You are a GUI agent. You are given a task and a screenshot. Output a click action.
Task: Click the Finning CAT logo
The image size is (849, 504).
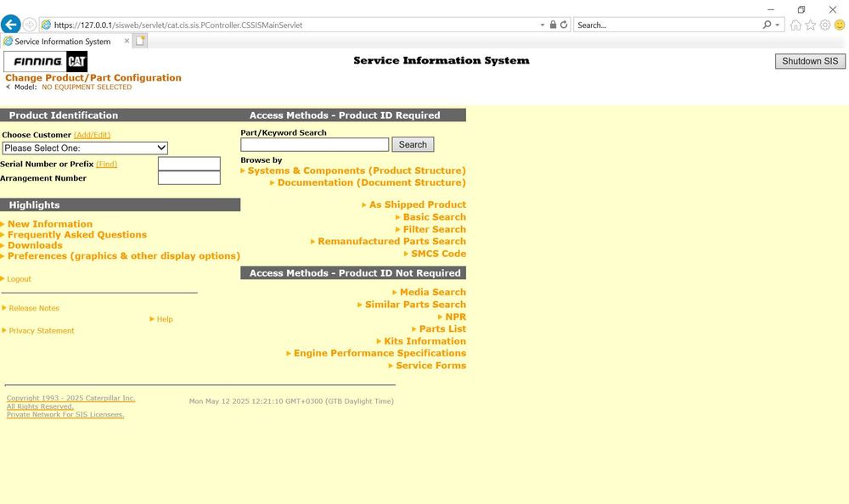pyautogui.click(x=46, y=62)
